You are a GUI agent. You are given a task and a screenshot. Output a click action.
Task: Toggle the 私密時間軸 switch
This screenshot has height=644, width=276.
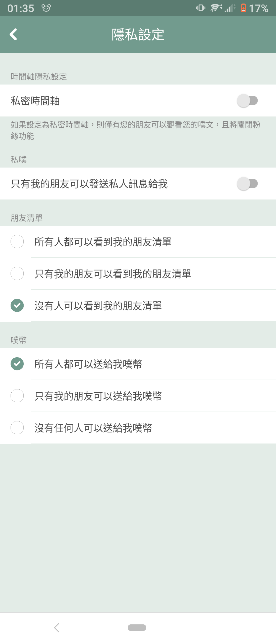247,100
